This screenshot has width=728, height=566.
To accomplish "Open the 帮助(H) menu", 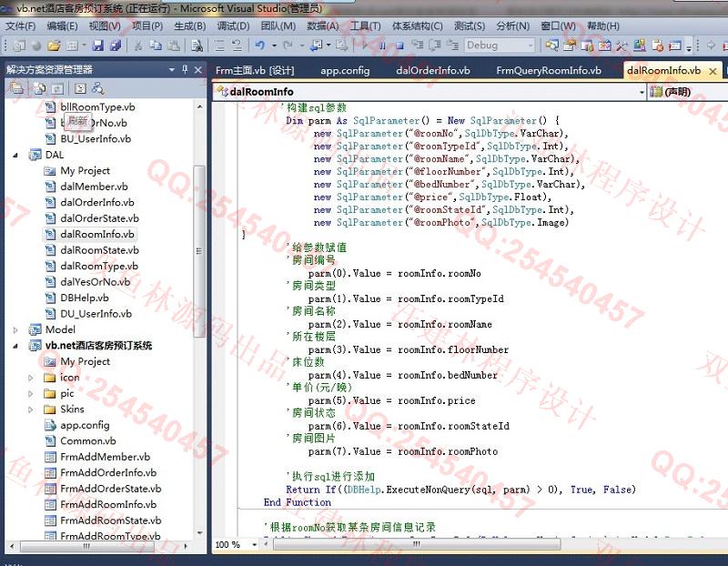I will pyautogui.click(x=603, y=26).
